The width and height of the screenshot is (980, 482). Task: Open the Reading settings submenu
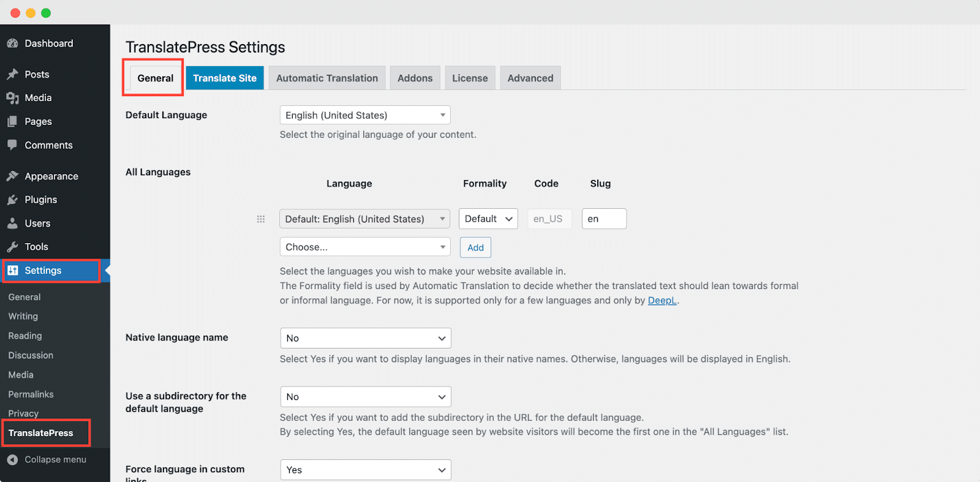25,336
